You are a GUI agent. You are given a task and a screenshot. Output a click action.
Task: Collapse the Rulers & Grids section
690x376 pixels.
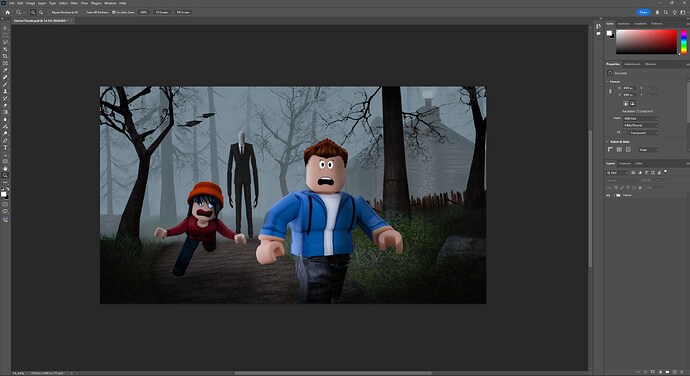(x=607, y=142)
